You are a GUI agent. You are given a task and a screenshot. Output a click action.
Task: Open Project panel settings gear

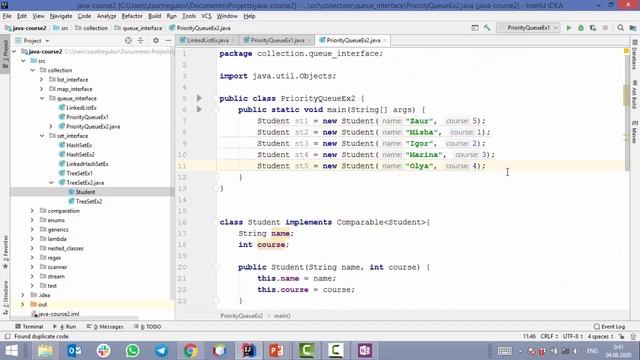coord(156,40)
